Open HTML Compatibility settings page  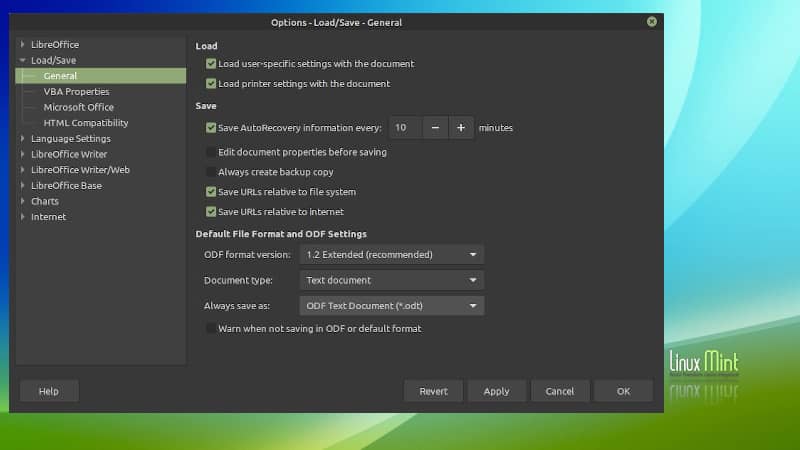pyautogui.click(x=86, y=123)
